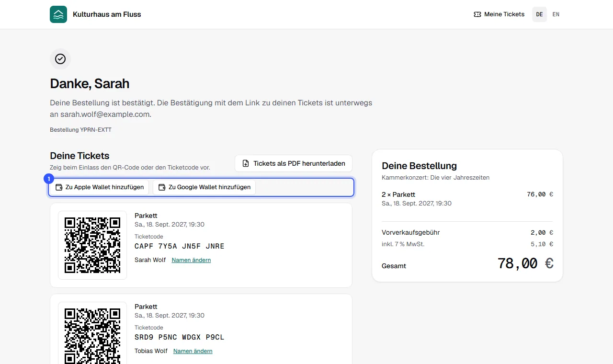Image resolution: width=613 pixels, height=364 pixels.
Task: Download tickets as PDF
Action: [x=294, y=163]
